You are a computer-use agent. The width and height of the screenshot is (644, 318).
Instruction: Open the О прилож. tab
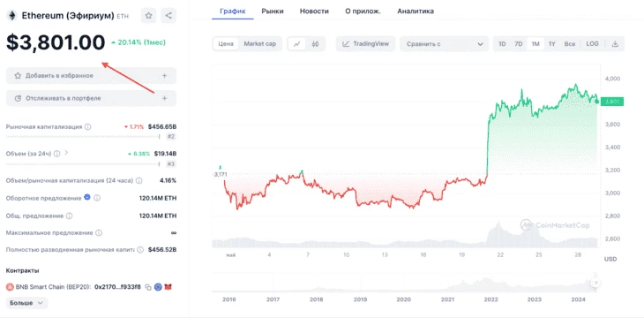[x=363, y=11]
